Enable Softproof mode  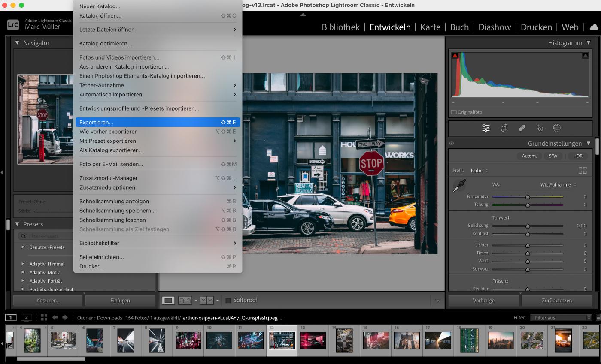[x=228, y=300]
